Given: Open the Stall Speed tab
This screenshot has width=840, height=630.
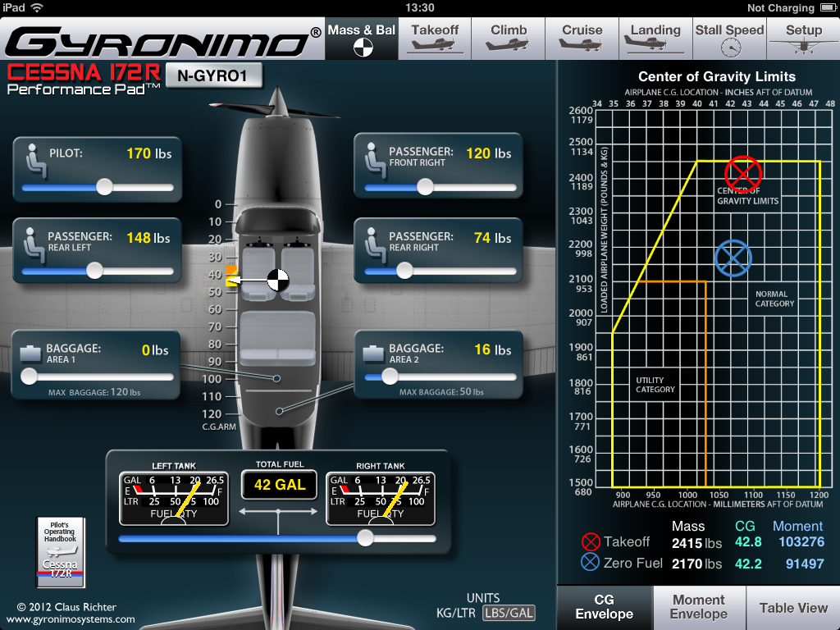Looking at the screenshot, I should pyautogui.click(x=729, y=39).
